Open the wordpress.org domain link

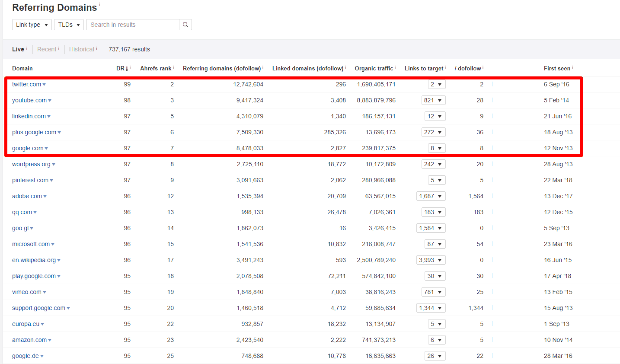pyautogui.click(x=31, y=164)
